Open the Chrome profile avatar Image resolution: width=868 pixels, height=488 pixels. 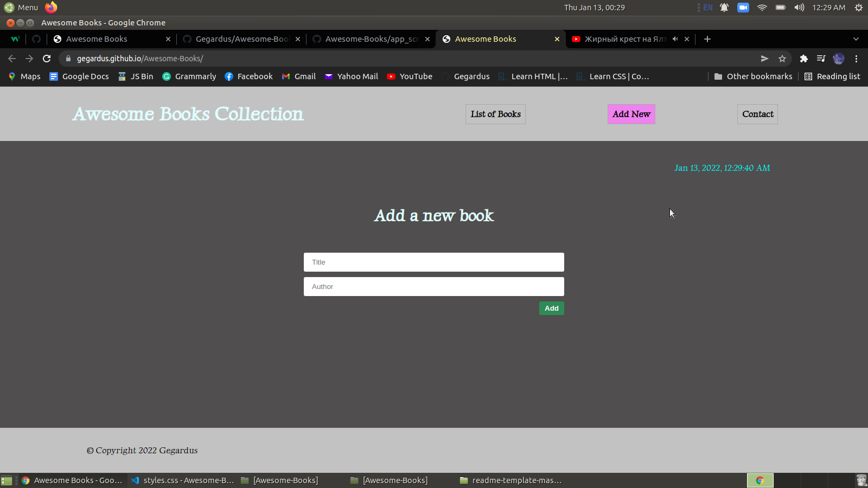(x=839, y=59)
